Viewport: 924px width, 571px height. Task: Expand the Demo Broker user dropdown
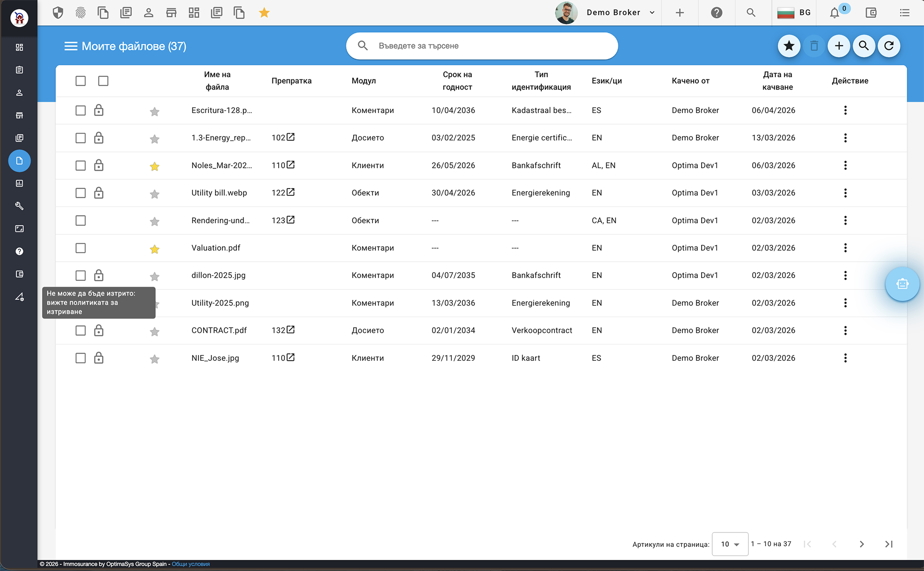click(652, 13)
